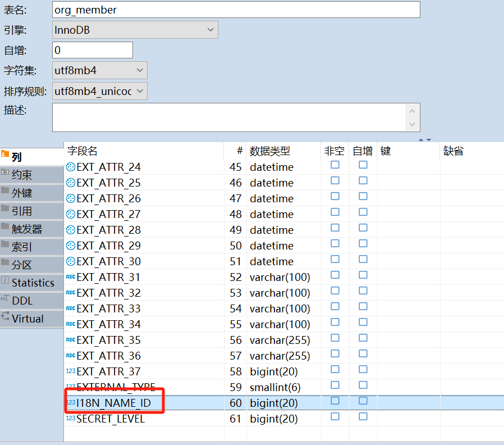The image size is (504, 445).
Task: Sort by the 字段名 column header
Action: point(144,151)
